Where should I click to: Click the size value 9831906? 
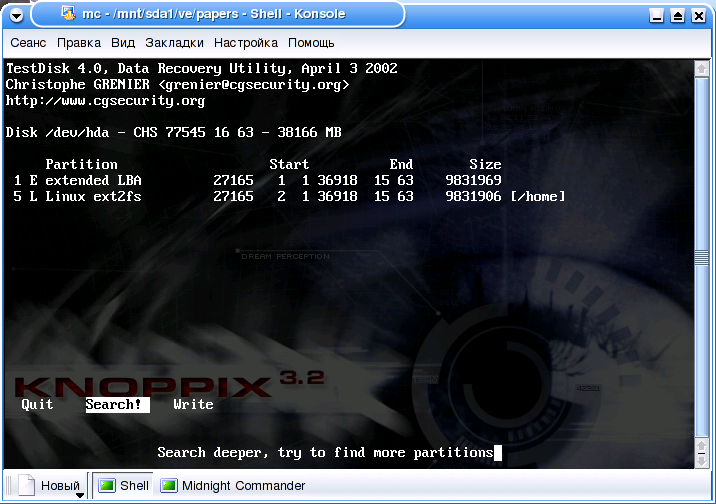474,196
